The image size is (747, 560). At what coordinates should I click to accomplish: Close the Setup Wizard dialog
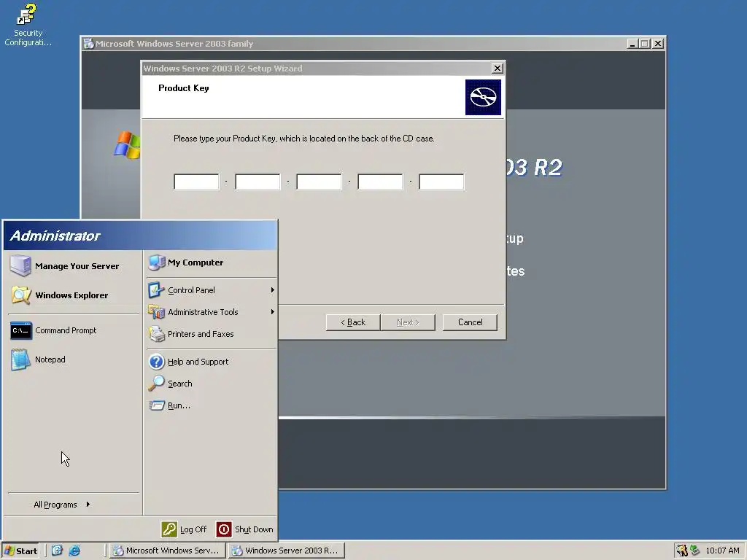click(x=497, y=68)
